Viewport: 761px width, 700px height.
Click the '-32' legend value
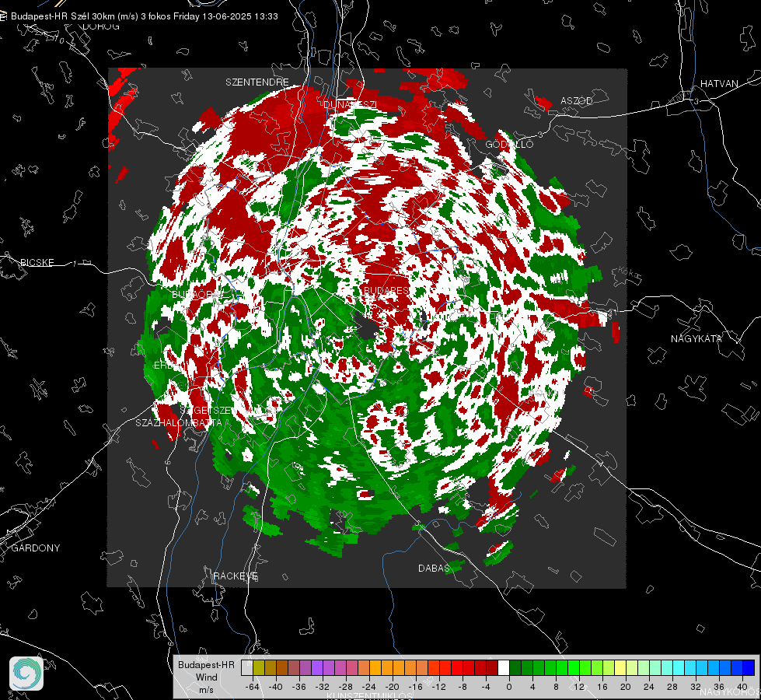[x=323, y=687]
